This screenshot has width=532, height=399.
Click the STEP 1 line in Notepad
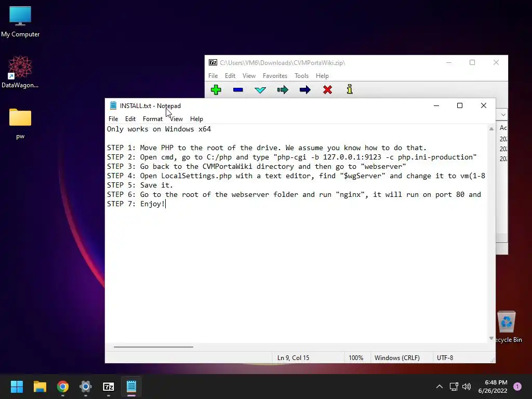point(267,148)
